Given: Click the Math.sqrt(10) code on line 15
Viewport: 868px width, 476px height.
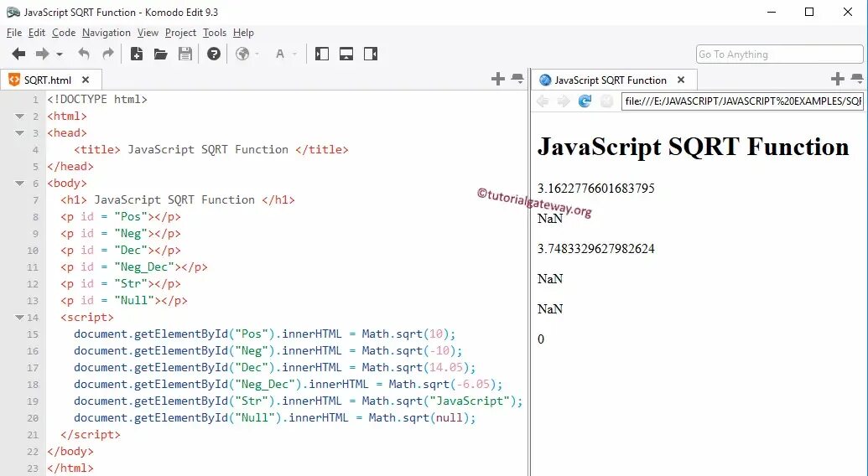Looking at the screenshot, I should (408, 334).
